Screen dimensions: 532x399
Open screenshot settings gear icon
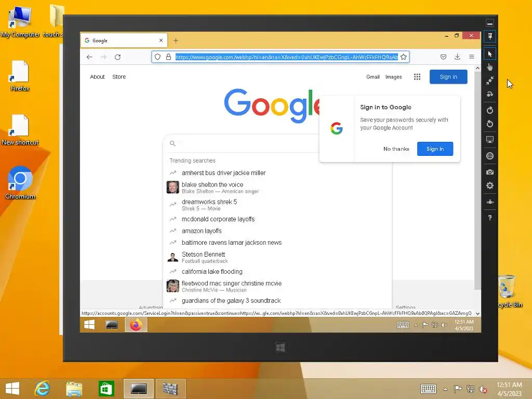489,185
